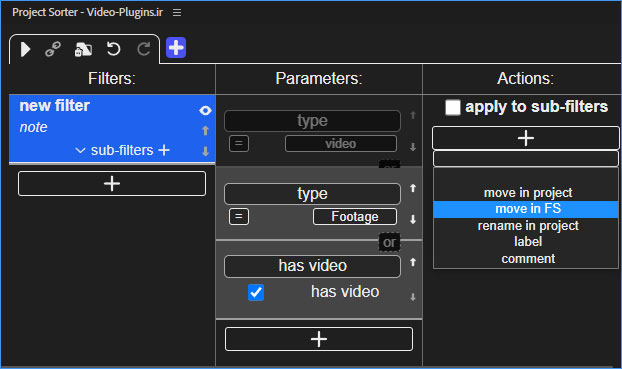
Task: Move new filter down with arrow
Action: pos(205,151)
